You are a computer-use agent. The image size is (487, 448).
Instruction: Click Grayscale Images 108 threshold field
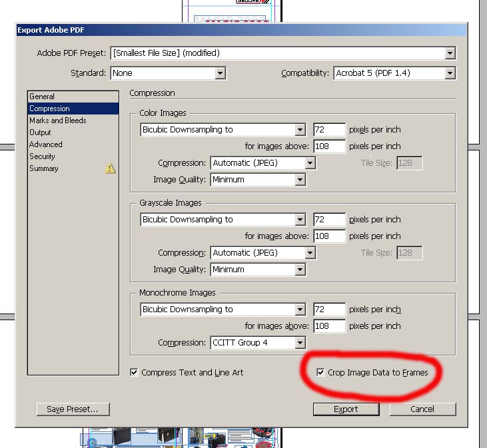(x=329, y=236)
